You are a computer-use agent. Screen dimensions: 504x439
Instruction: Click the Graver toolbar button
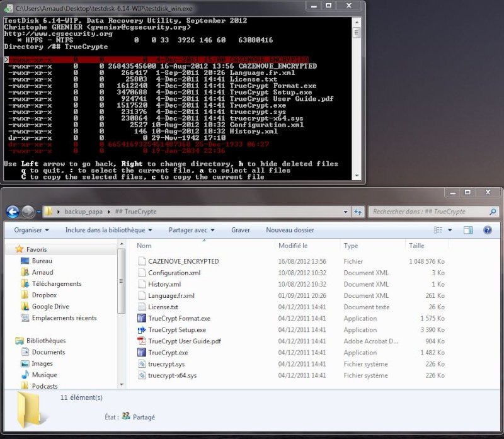coord(241,230)
